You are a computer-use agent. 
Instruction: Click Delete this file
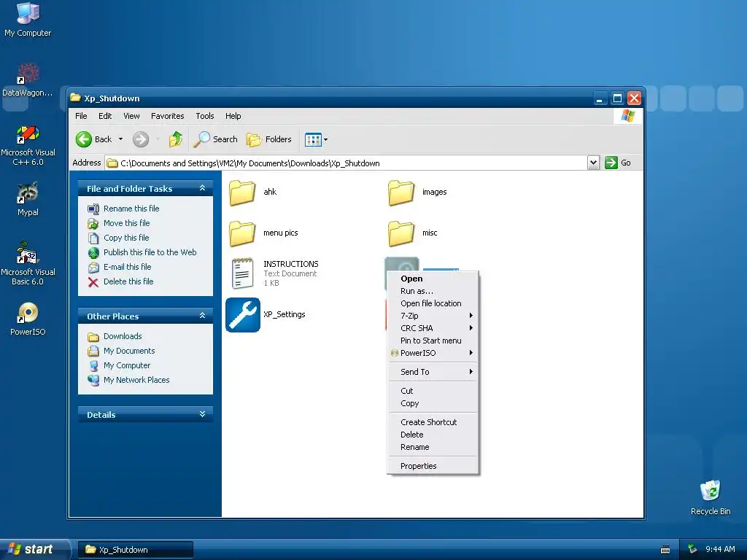128,282
